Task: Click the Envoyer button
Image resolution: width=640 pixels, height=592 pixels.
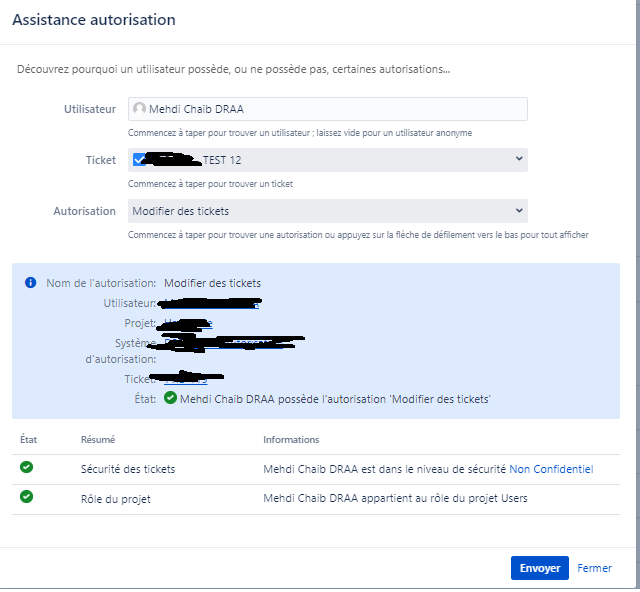Action: [540, 568]
